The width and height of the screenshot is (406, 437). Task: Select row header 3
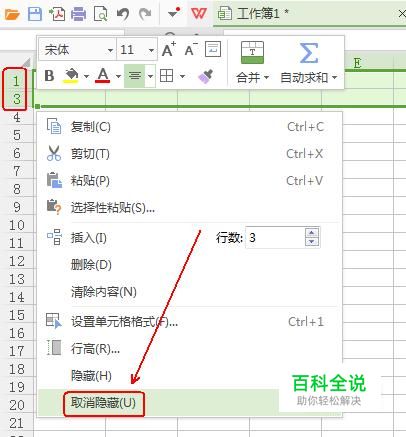point(16,99)
